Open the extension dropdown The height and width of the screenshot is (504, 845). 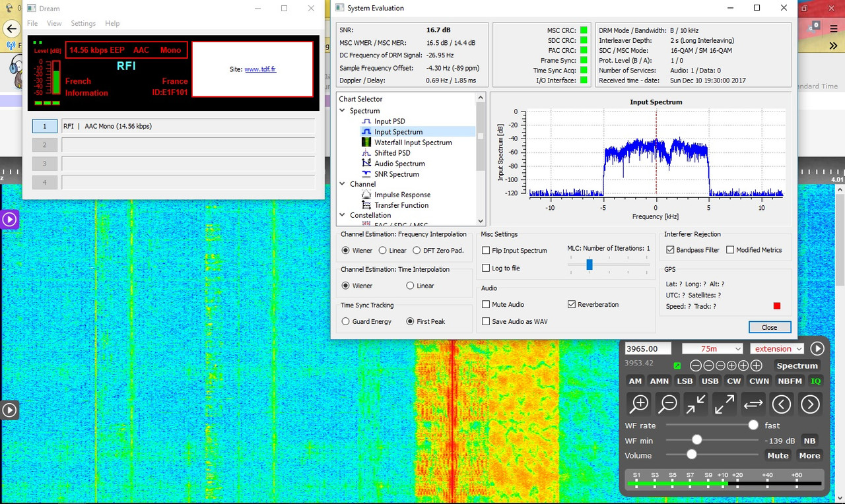point(777,348)
